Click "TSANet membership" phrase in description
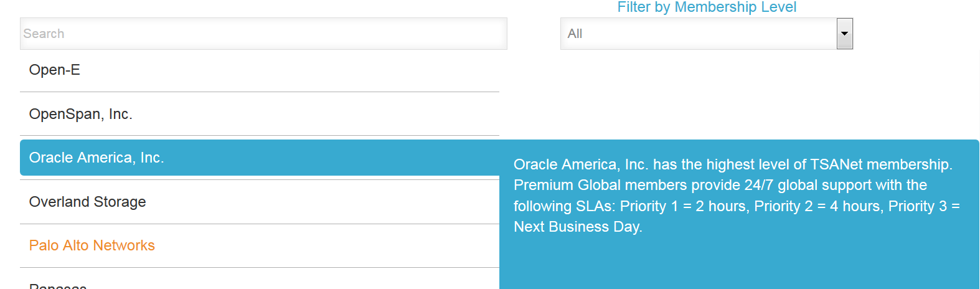Viewport: 980px width, 289px height. 880,165
